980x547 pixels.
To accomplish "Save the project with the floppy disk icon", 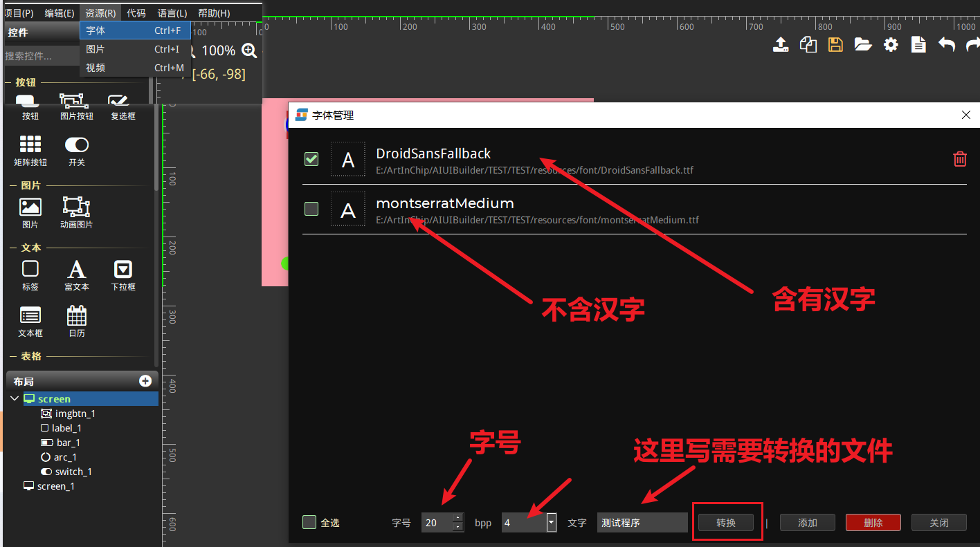I will pyautogui.click(x=835, y=45).
